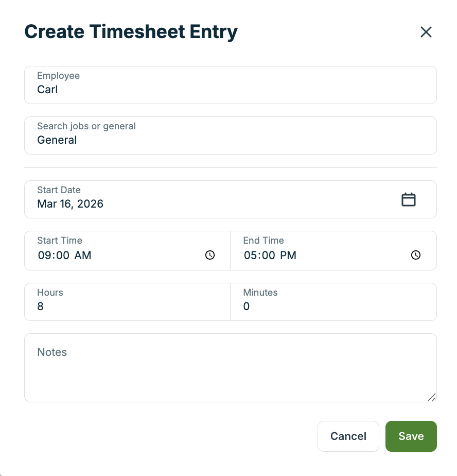The image size is (457, 476).
Task: Select the PM period in End Time
Action: point(288,256)
